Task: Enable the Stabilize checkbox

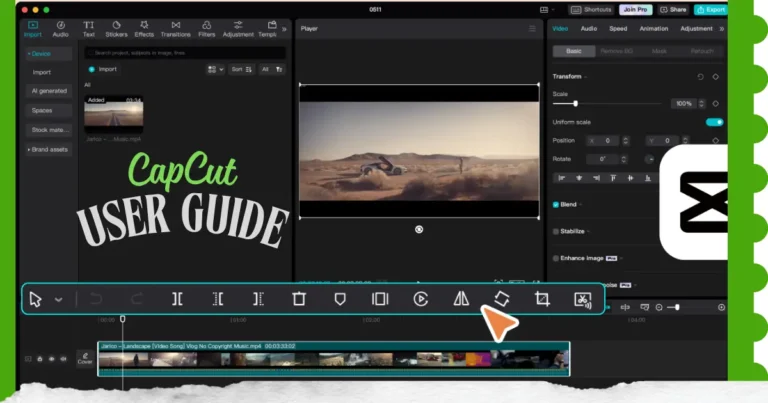Action: (555, 231)
